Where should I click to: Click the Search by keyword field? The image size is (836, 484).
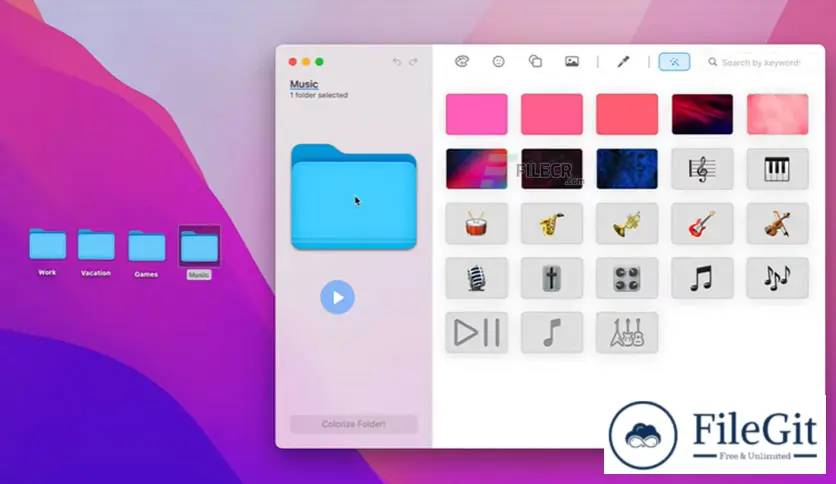coord(760,62)
